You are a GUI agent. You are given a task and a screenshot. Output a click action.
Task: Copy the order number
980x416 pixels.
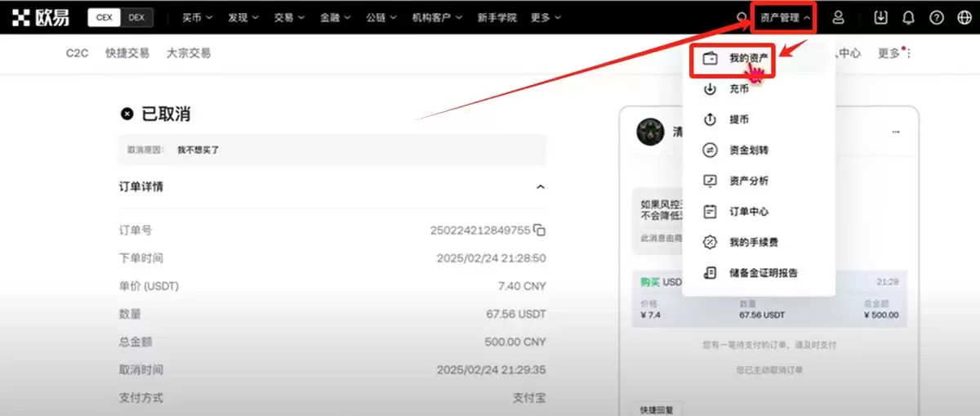pos(539,231)
